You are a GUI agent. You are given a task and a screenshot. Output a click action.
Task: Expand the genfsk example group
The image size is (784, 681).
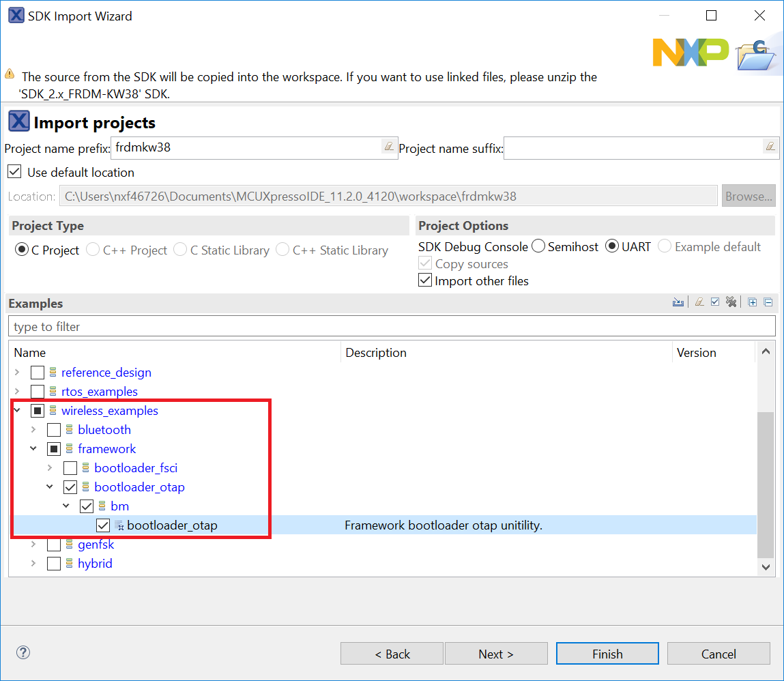click(33, 544)
